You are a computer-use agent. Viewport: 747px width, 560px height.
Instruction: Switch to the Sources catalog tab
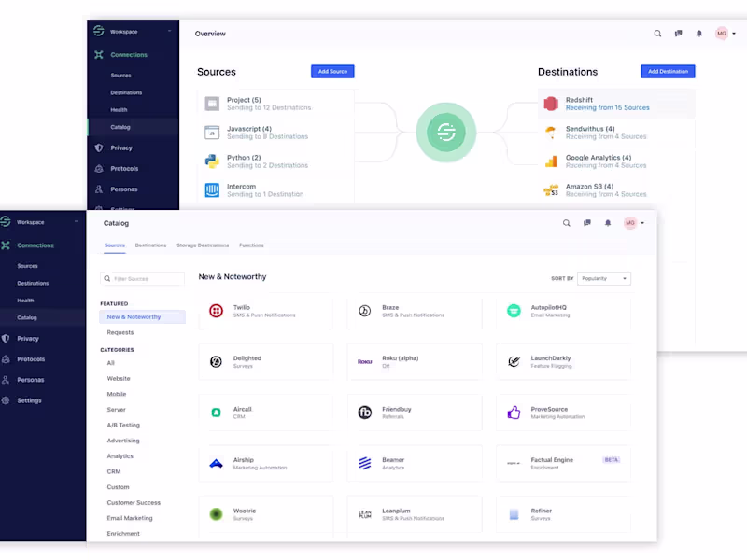(114, 245)
